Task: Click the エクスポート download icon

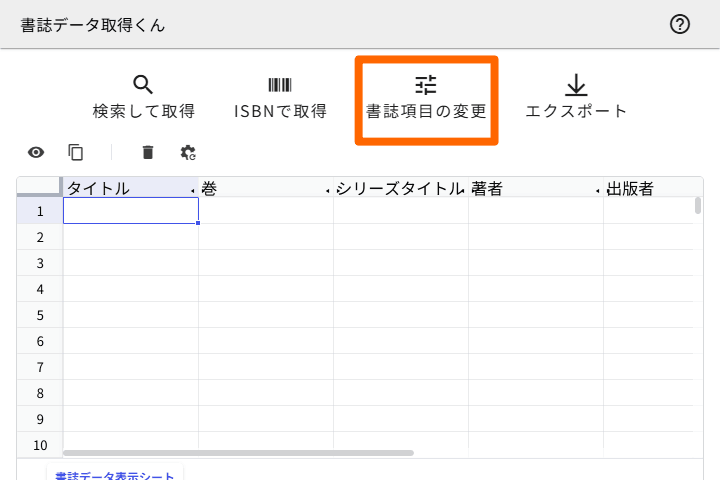Action: coord(576,85)
